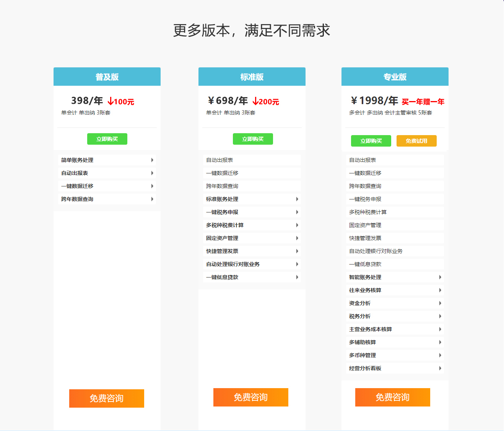Click the ↓100元 discount label
The width and height of the screenshot is (504, 431).
click(121, 101)
